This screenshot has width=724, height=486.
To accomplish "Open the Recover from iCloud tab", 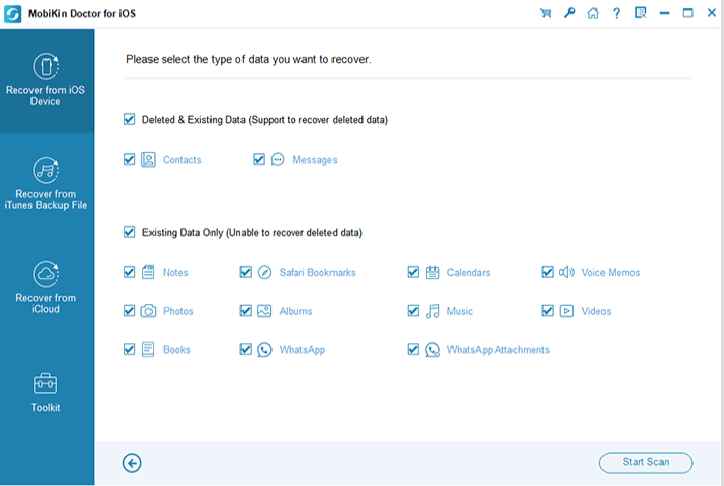I will point(46,288).
